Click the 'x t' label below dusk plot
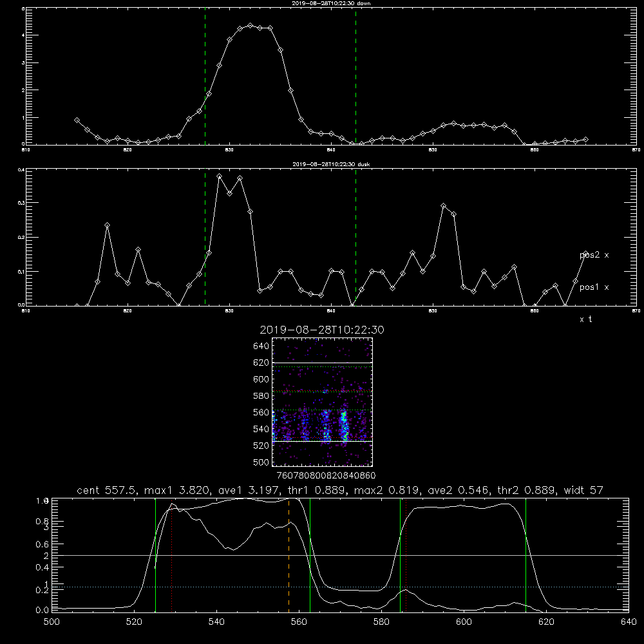644x644 pixels. pos(585,319)
